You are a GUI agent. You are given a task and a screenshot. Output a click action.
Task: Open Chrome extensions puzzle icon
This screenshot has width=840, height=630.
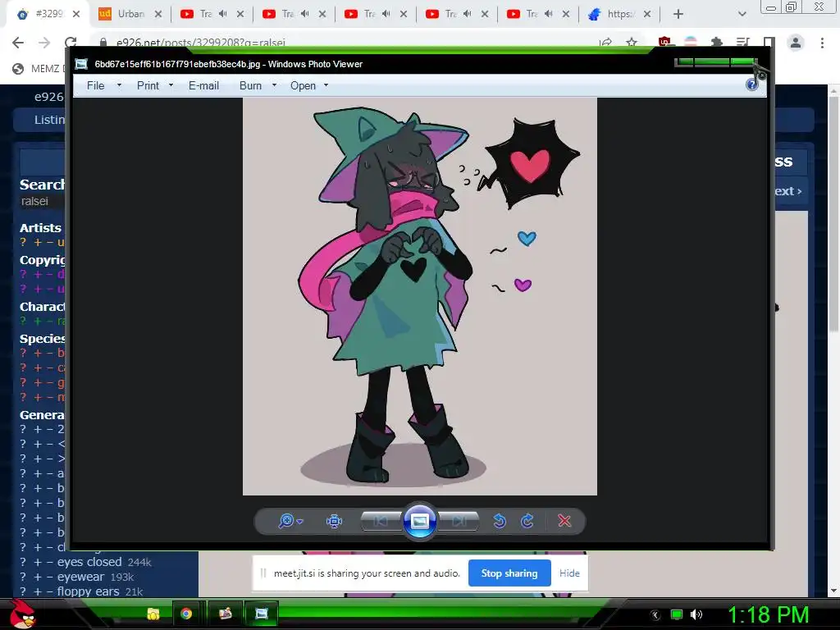[716, 42]
